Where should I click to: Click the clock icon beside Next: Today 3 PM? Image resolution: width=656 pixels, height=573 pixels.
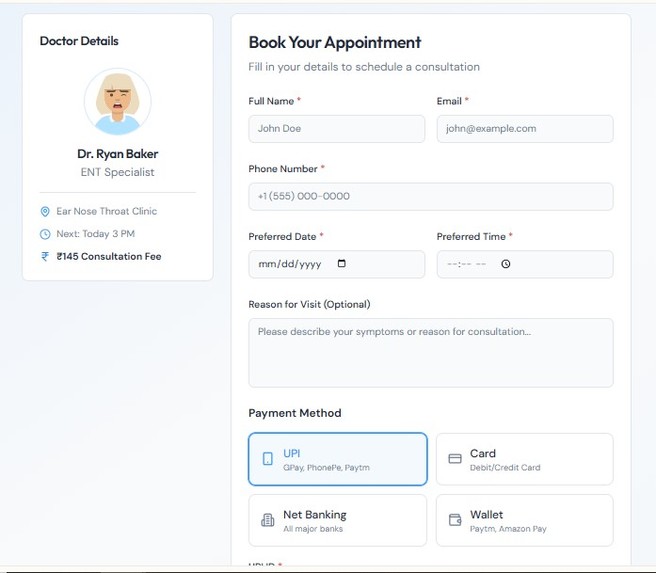pos(45,234)
